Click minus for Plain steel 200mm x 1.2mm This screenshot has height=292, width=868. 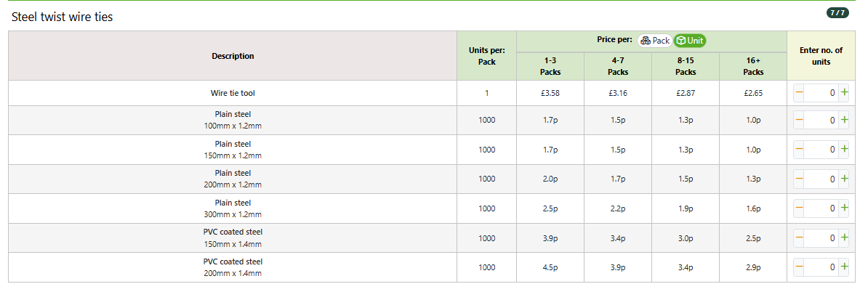coord(799,179)
